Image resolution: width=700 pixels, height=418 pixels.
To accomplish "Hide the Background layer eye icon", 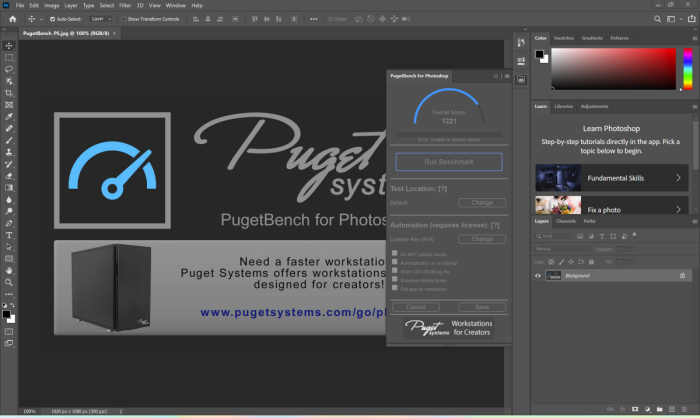I will 538,276.
